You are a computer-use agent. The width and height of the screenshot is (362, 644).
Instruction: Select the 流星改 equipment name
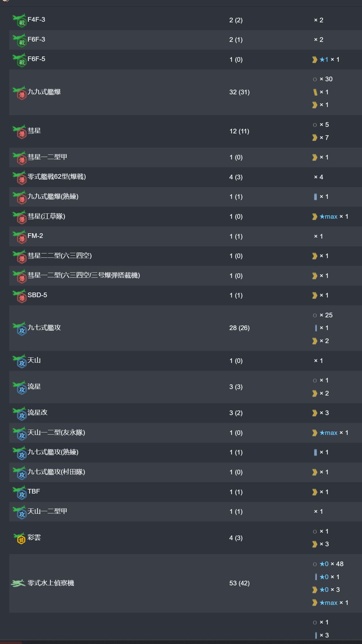pyautogui.click(x=38, y=413)
